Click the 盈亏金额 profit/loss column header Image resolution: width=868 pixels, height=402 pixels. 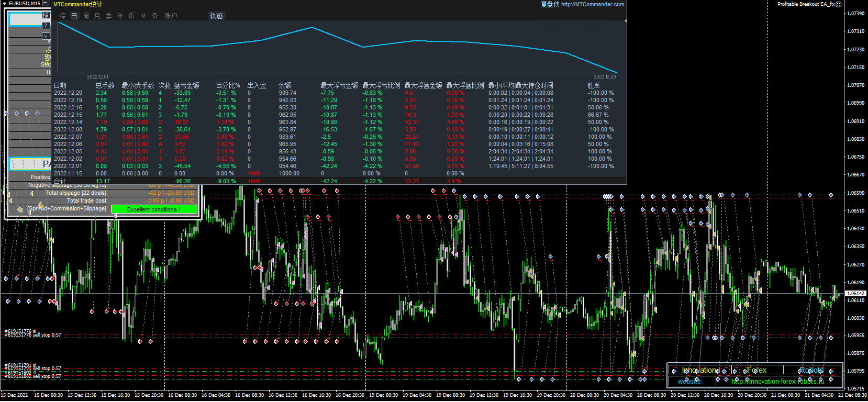click(187, 85)
